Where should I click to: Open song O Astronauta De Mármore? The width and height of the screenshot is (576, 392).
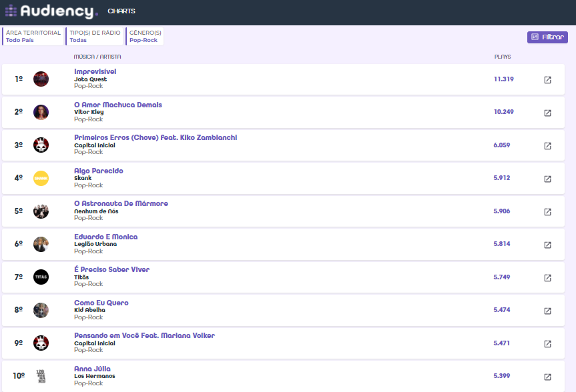(121, 203)
